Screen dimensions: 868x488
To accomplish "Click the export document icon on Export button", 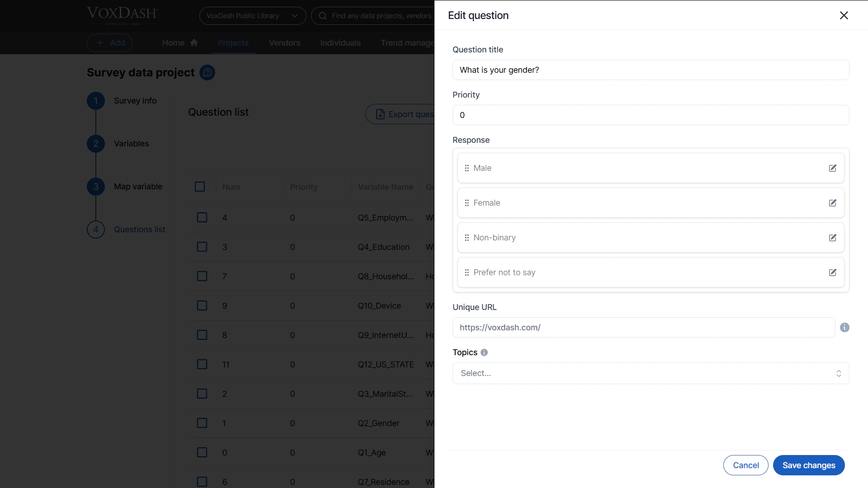I will [380, 114].
